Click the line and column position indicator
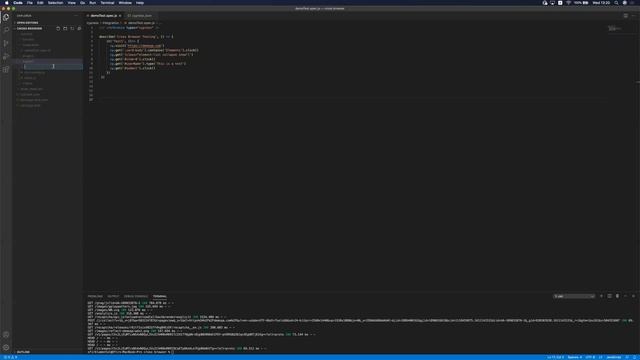Screen dimensions: 640x360 [x=555, y=357]
